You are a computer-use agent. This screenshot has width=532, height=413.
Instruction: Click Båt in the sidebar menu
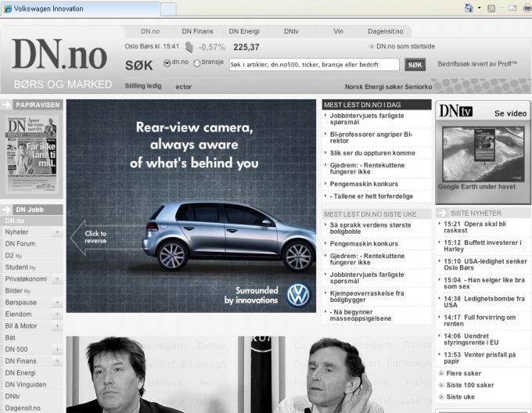pyautogui.click(x=10, y=337)
